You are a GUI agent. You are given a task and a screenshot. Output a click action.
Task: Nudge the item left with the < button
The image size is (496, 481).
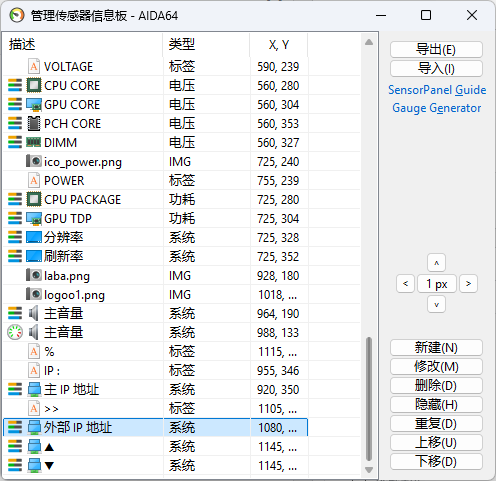[405, 284]
